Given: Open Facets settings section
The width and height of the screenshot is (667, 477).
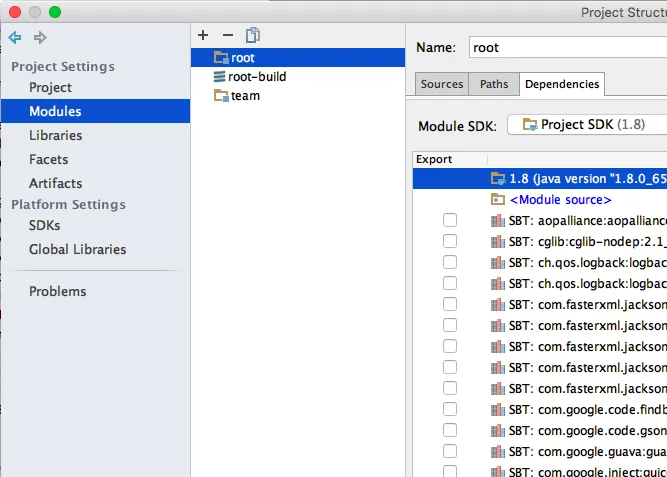Looking at the screenshot, I should point(48,159).
